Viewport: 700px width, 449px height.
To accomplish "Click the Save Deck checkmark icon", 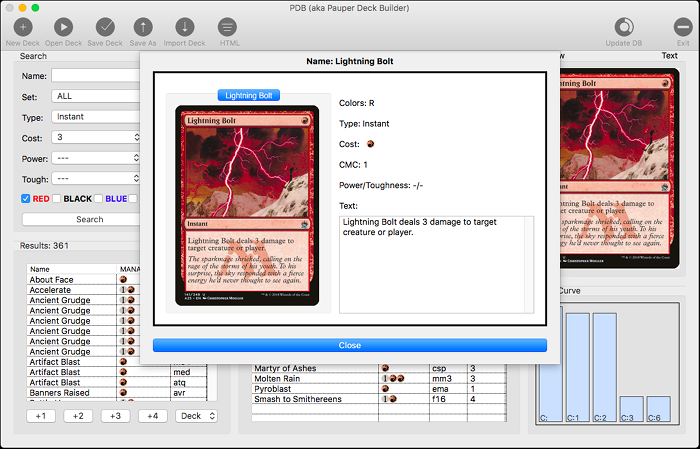I will click(105, 27).
